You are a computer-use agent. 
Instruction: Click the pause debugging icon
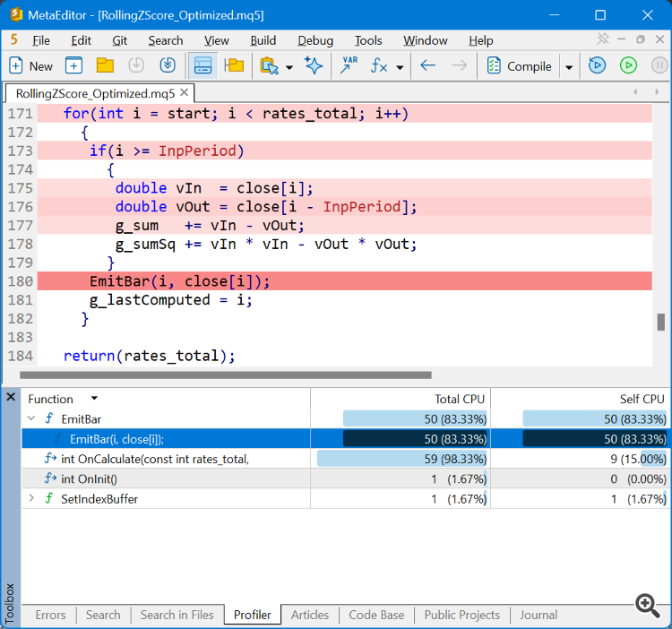[659, 65]
